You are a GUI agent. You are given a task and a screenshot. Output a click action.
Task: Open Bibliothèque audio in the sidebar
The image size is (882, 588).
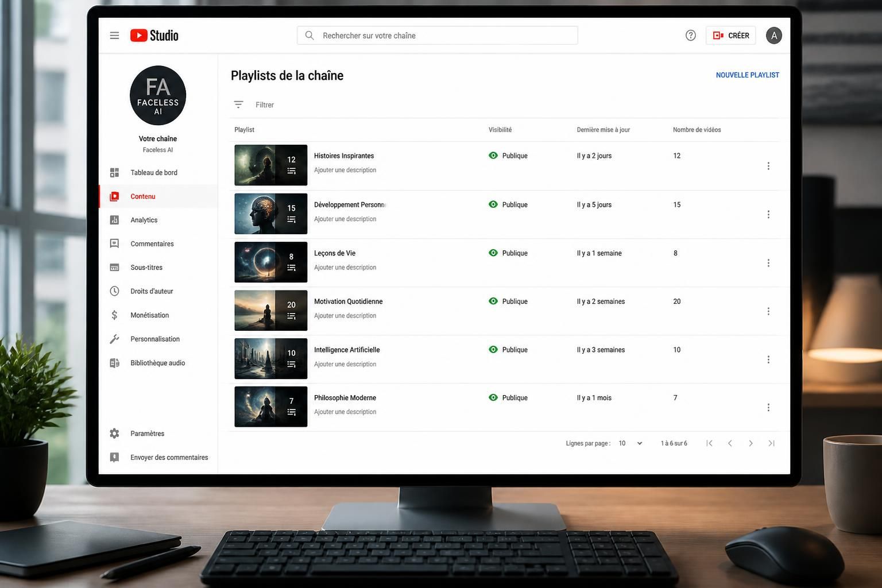click(158, 363)
